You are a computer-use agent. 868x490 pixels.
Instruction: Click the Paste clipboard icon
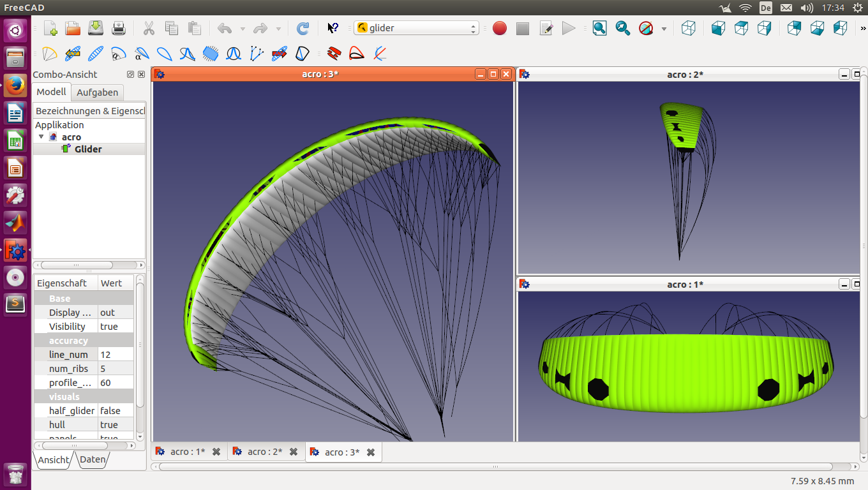[194, 28]
